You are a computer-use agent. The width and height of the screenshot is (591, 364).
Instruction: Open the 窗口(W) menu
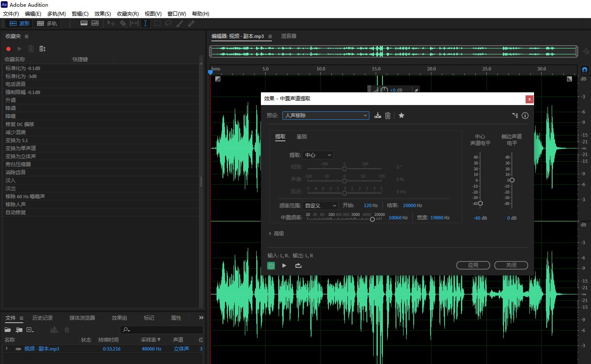pos(176,14)
